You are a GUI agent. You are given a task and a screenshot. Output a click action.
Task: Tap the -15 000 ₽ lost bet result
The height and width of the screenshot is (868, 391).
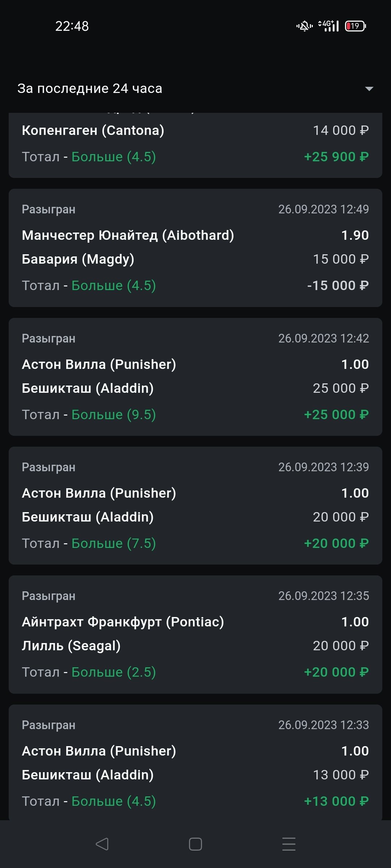[x=338, y=286]
